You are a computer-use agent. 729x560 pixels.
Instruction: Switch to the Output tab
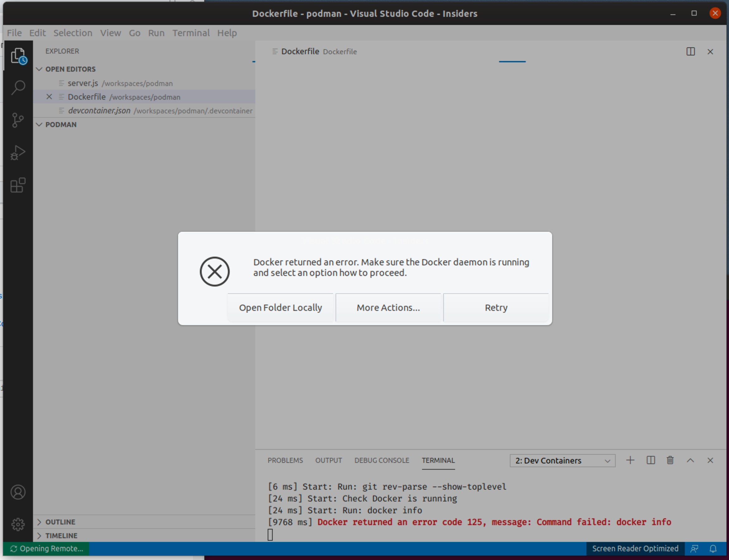click(x=328, y=460)
